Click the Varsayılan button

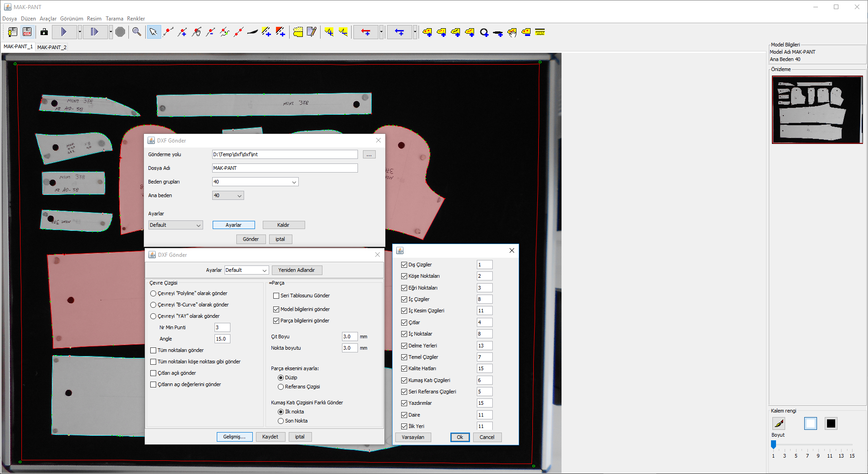(x=413, y=437)
